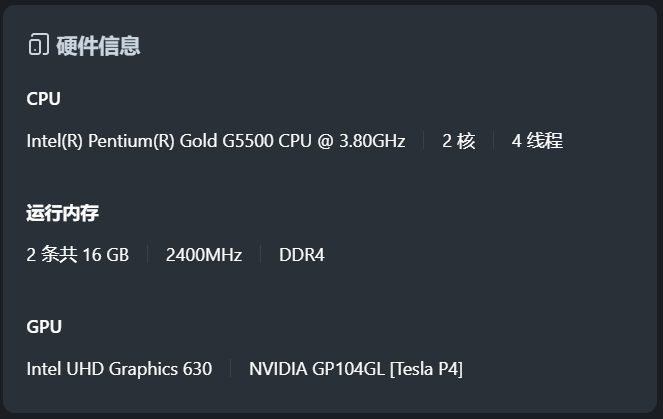
Task: Click the divider between 16 GB and 2400MHz
Action: [148, 255]
